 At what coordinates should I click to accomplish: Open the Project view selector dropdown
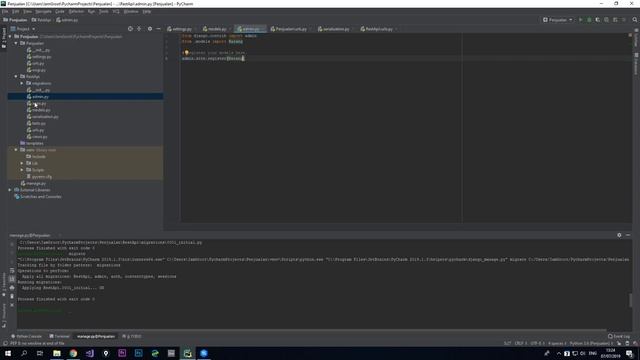point(23,29)
